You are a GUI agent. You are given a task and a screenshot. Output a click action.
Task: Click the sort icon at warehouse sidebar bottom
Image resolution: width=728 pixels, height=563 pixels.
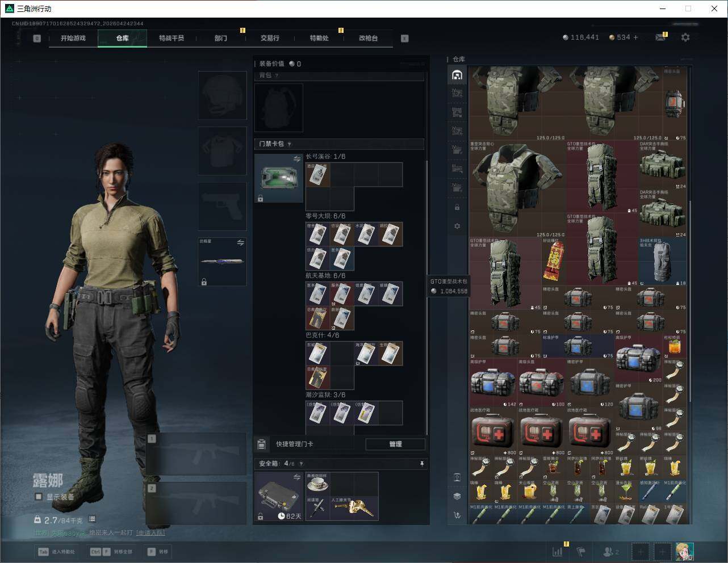(x=457, y=515)
